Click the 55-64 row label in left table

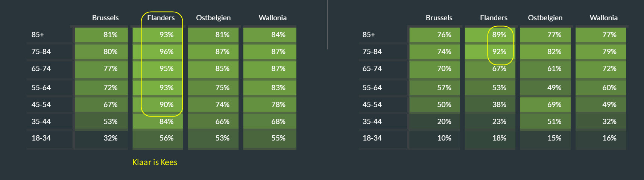coord(41,88)
